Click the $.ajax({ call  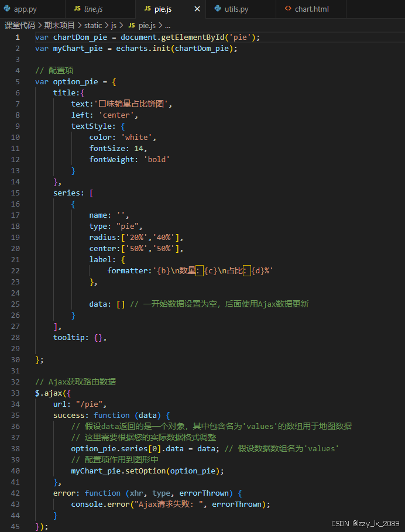click(53, 393)
